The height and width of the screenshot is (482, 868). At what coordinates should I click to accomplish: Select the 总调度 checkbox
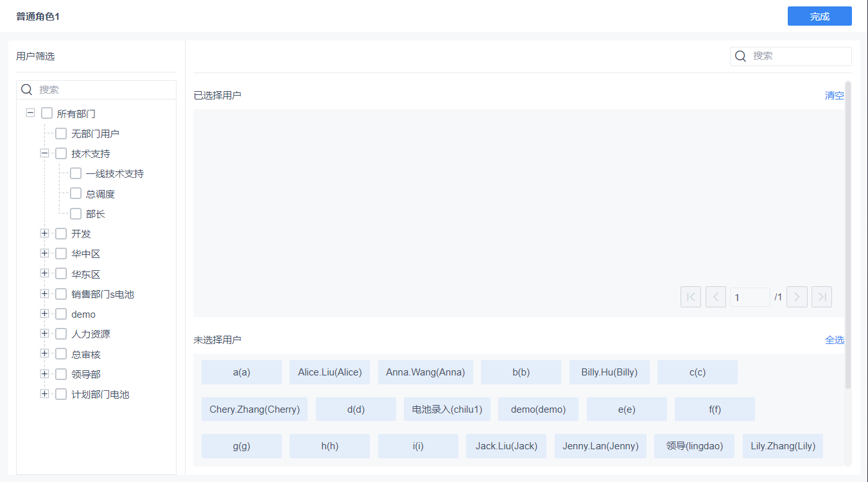(x=76, y=193)
